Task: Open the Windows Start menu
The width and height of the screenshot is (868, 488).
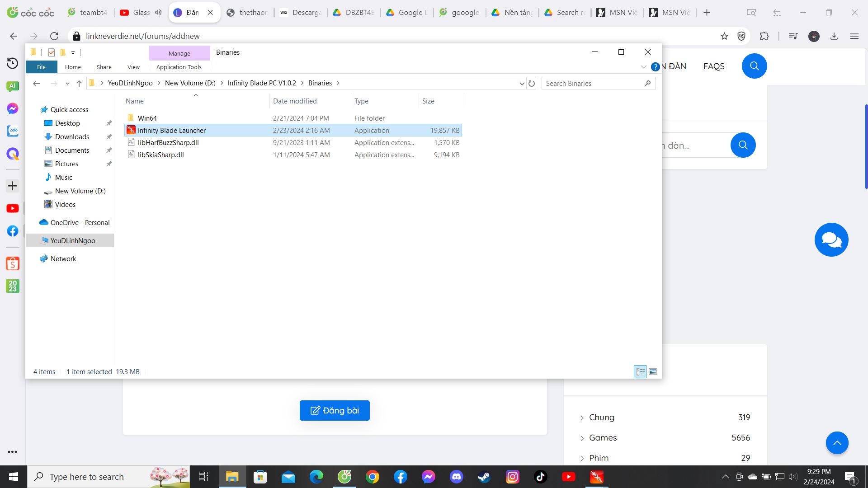Action: pyautogui.click(x=13, y=477)
